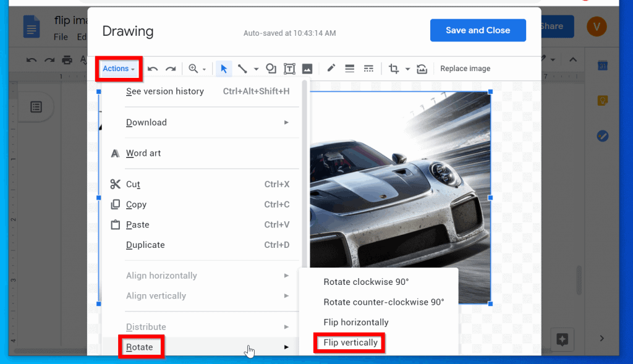Open the File menu in Docs
The image size is (633, 364).
(x=61, y=36)
